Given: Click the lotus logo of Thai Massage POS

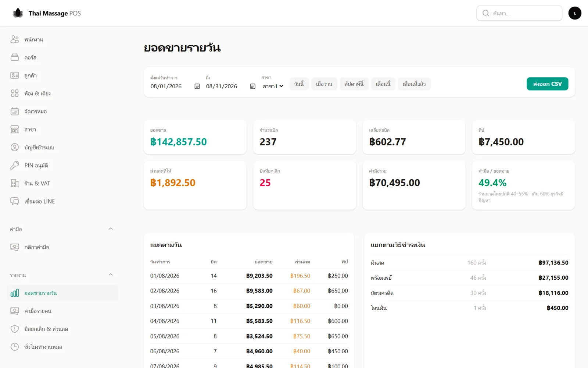Looking at the screenshot, I should coord(18,13).
